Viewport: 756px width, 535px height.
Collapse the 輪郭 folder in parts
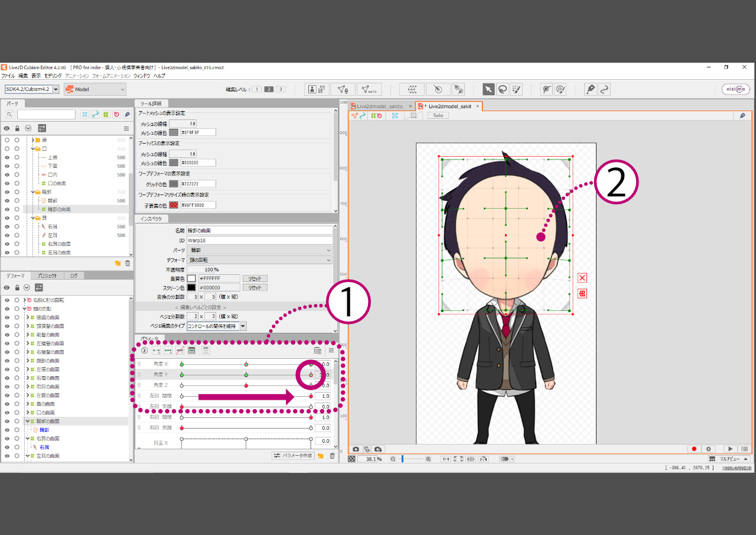coord(32,192)
